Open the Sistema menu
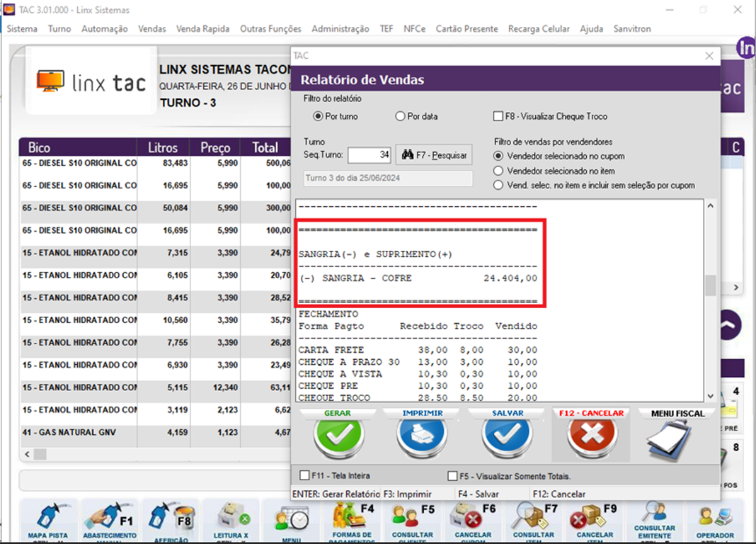The height and width of the screenshot is (544, 756). click(22, 29)
